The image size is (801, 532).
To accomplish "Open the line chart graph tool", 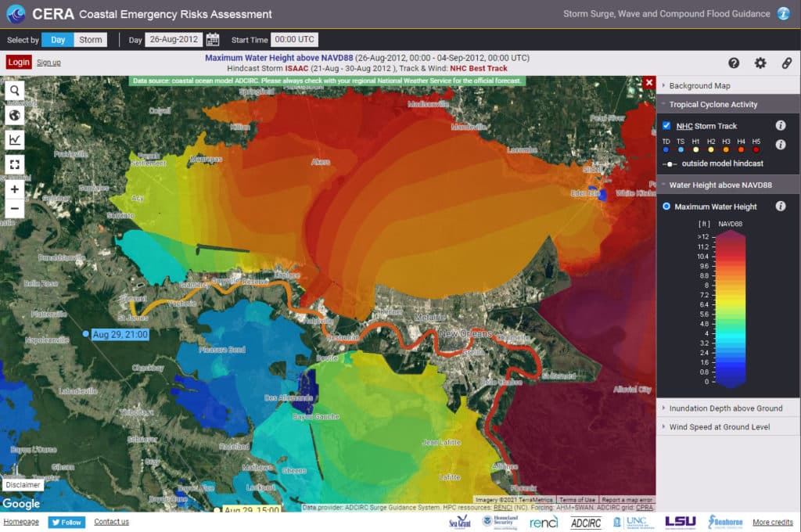I will 15,139.
